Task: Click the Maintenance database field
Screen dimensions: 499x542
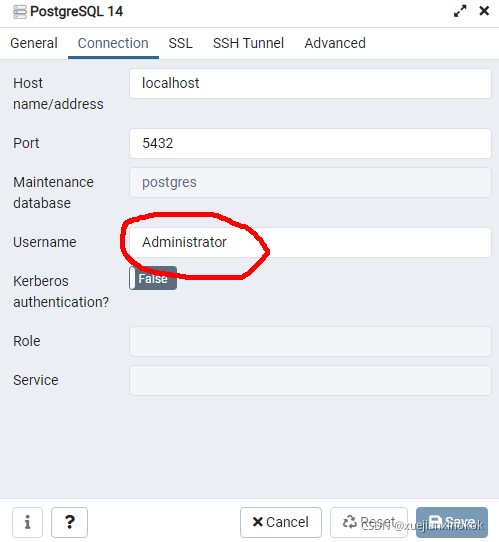Action: click(310, 183)
